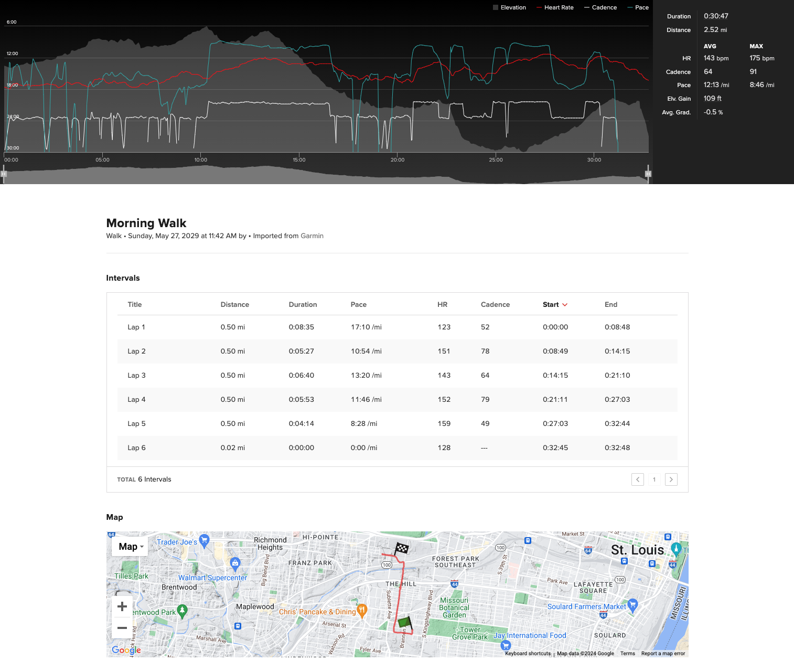Image resolution: width=794 pixels, height=672 pixels.
Task: Select the Lap 1 row title
Action: [x=136, y=327]
